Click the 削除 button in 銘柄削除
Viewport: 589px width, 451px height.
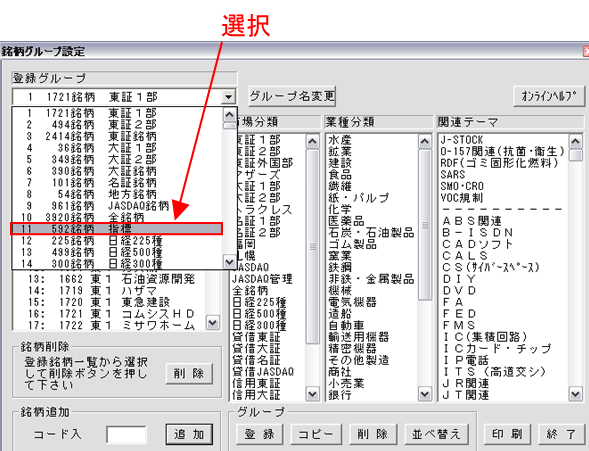(189, 373)
